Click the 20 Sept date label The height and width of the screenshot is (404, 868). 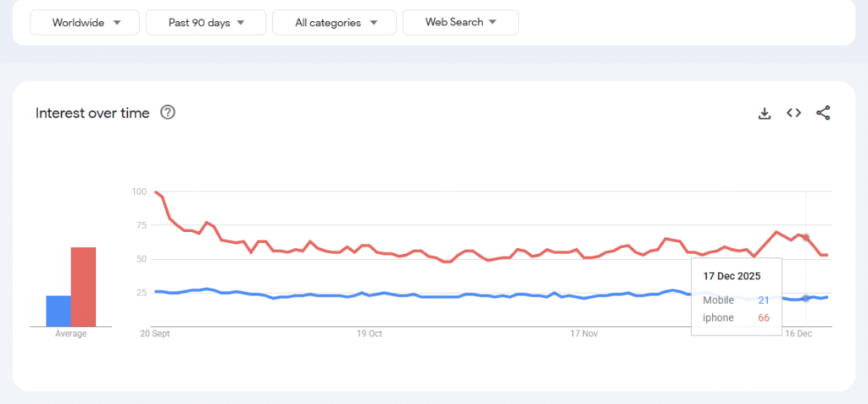(x=153, y=334)
